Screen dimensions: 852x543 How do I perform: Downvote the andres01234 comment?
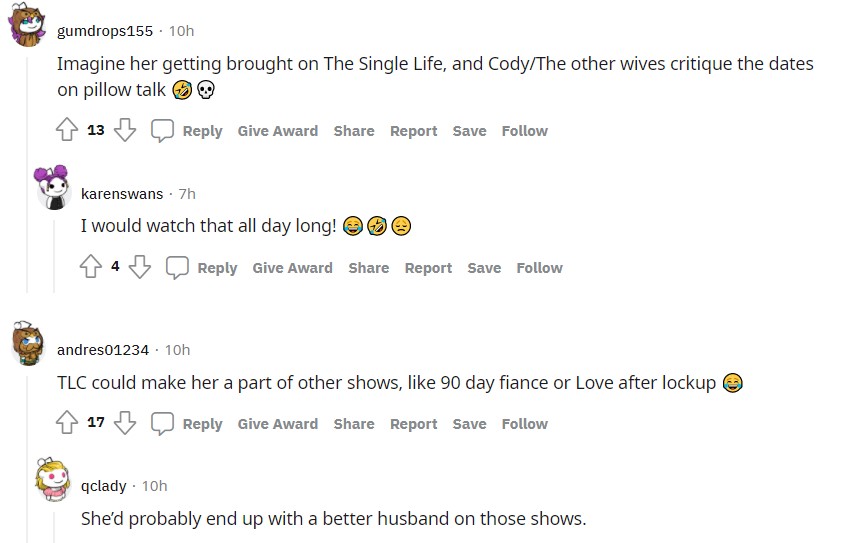click(125, 423)
